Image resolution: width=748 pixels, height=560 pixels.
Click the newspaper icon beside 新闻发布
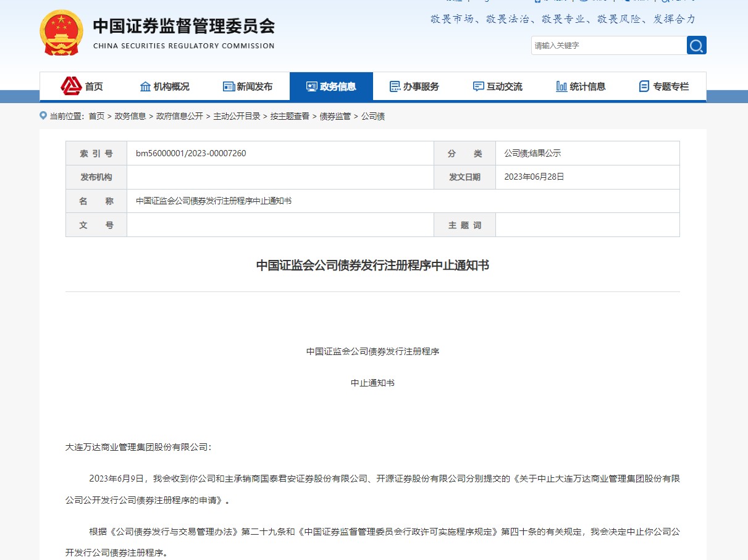[x=229, y=86]
